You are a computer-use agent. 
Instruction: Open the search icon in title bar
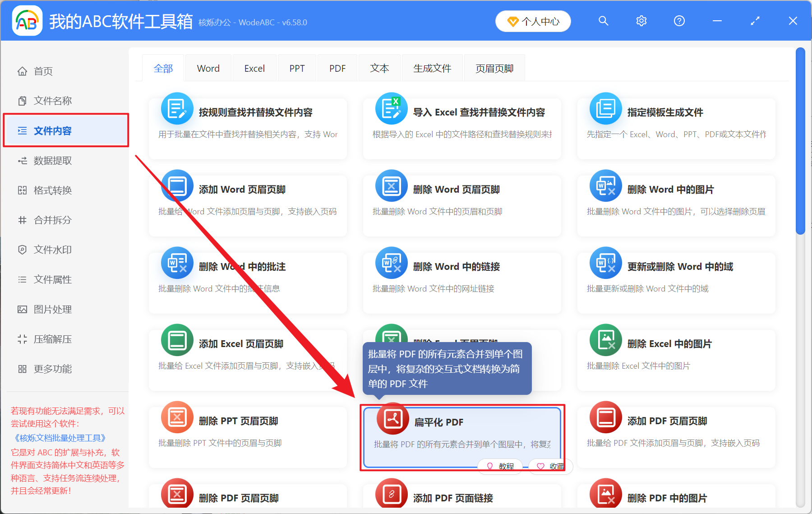pos(603,21)
